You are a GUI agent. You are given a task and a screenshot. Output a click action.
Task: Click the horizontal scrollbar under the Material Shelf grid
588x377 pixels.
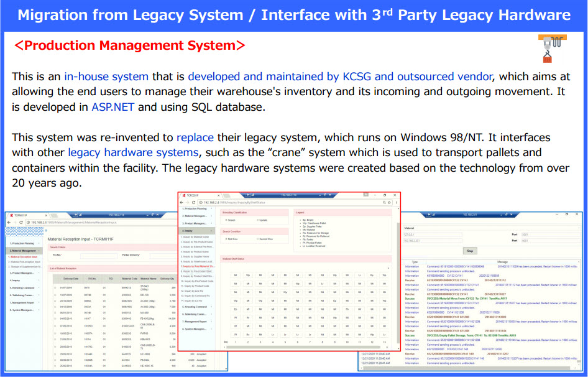point(305,348)
